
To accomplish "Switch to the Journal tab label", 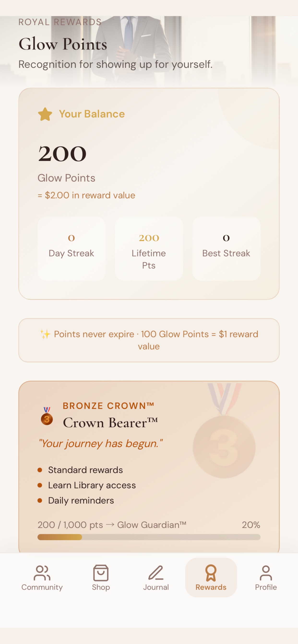I will [156, 587].
